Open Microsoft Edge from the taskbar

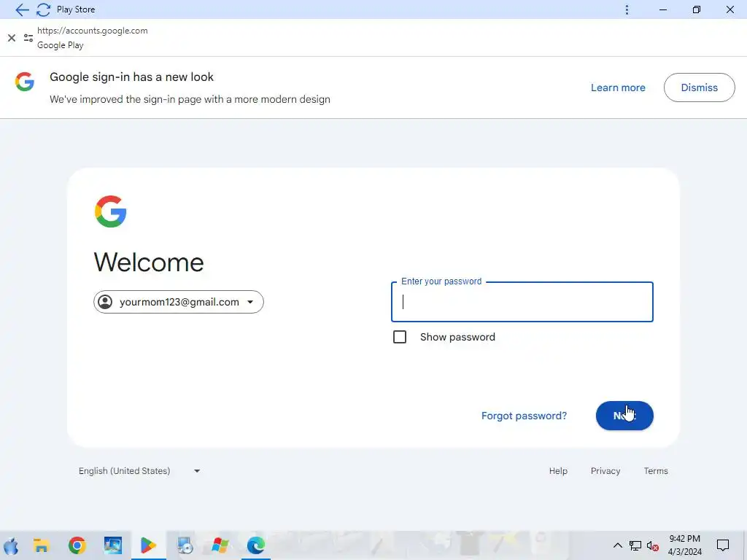256,545
